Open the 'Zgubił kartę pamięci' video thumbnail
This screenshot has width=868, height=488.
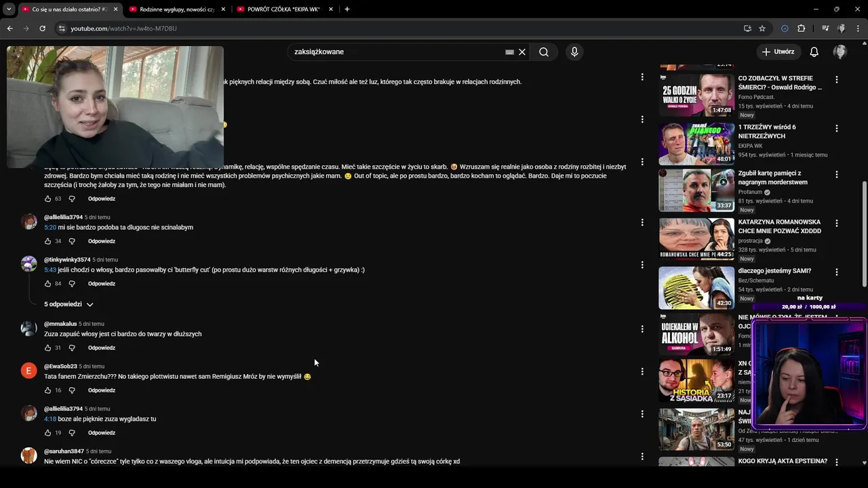pos(696,190)
